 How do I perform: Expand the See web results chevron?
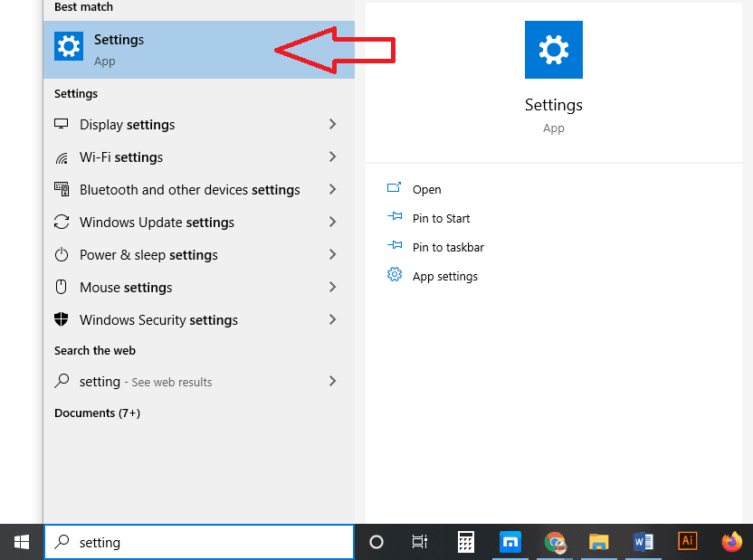pos(332,381)
